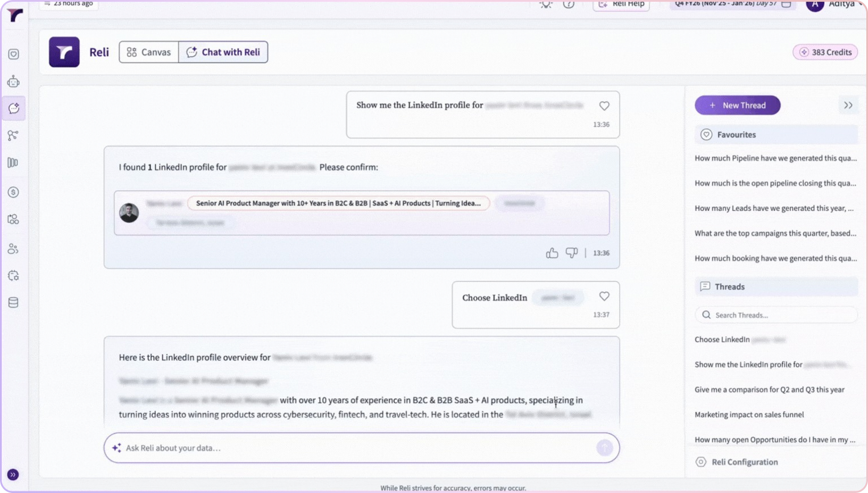Switch to the Canvas tab
868x493 pixels.
coord(149,52)
